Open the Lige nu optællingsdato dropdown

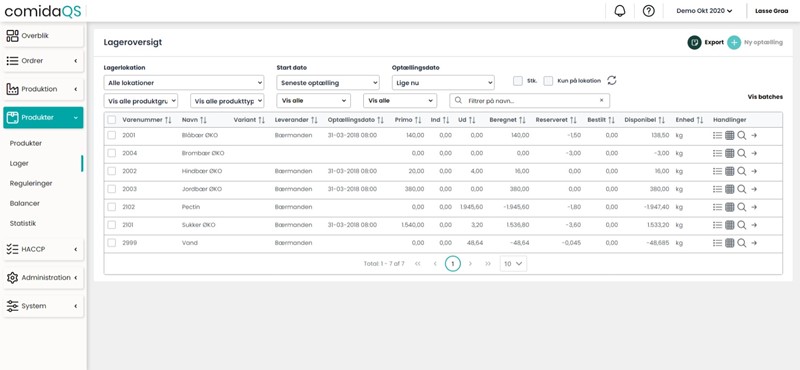443,82
